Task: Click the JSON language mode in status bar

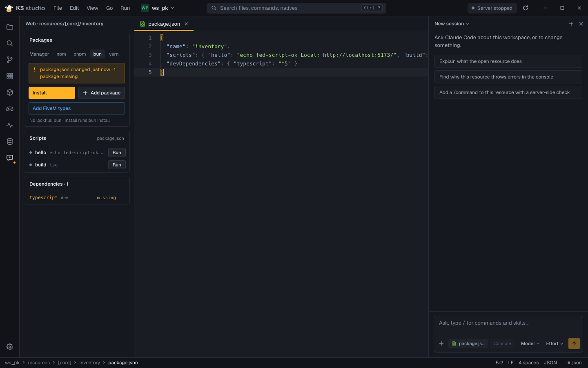Action: tap(550, 363)
